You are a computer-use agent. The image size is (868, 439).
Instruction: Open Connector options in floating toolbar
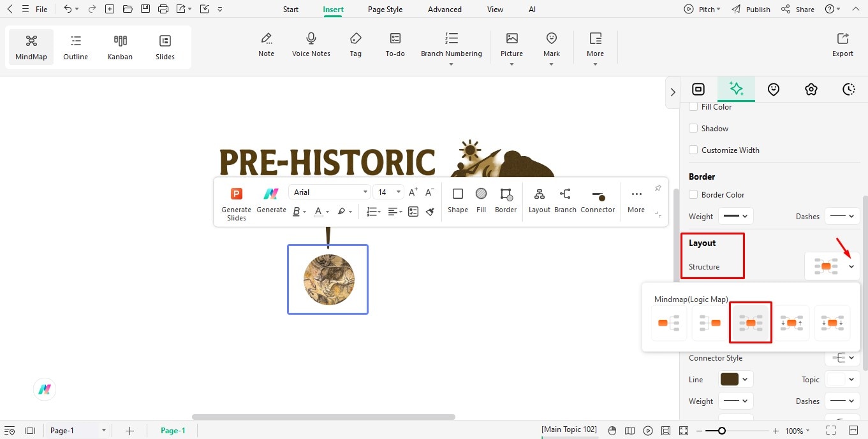click(x=598, y=200)
